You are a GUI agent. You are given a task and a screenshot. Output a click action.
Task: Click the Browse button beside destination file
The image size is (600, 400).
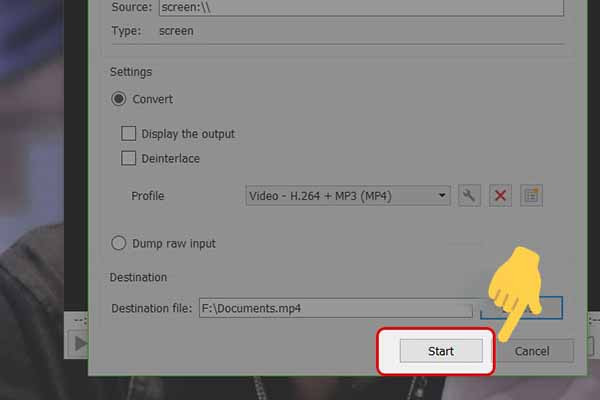pos(521,308)
